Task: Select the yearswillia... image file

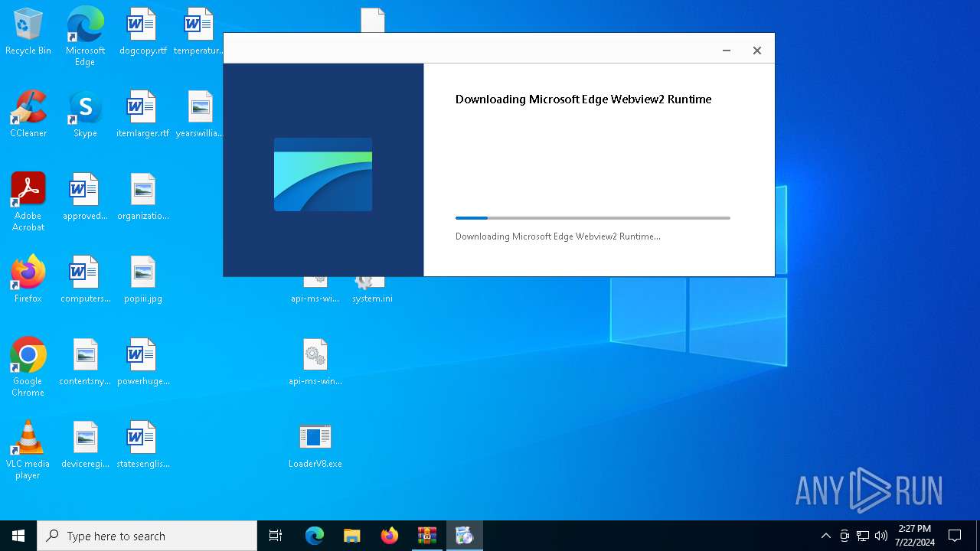Action: 199,115
